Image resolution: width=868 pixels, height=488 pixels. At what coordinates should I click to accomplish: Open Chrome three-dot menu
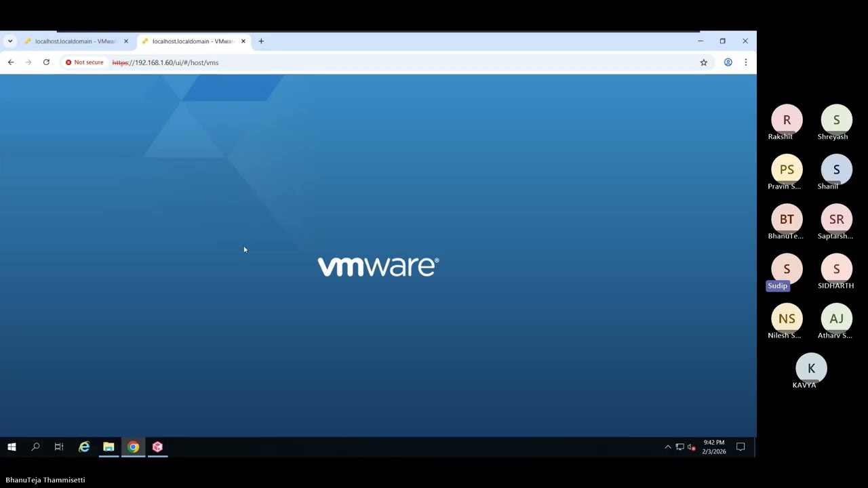[x=746, y=62]
